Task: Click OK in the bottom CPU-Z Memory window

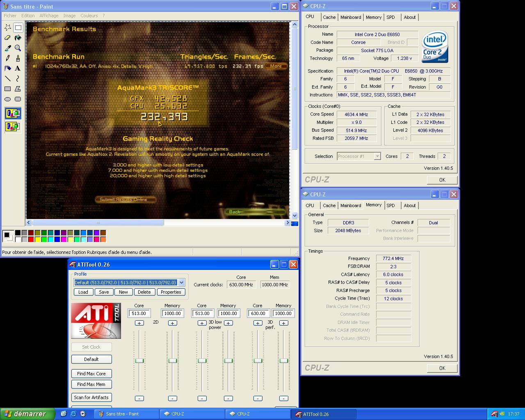Action: pos(442,368)
